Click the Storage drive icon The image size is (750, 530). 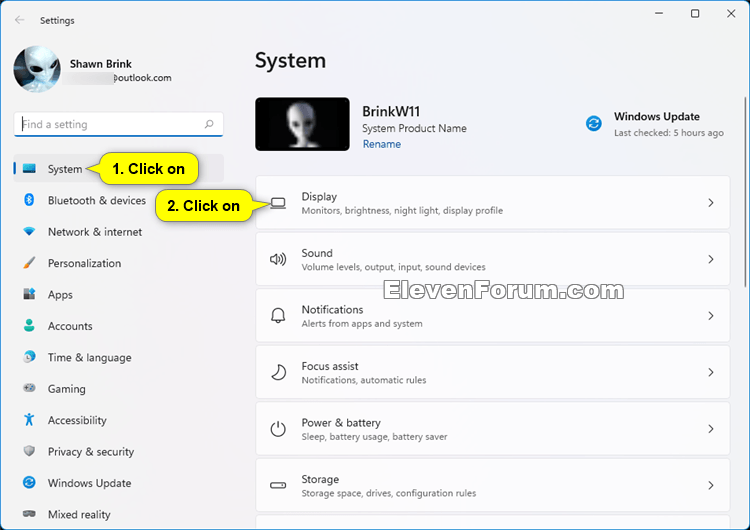(x=278, y=485)
